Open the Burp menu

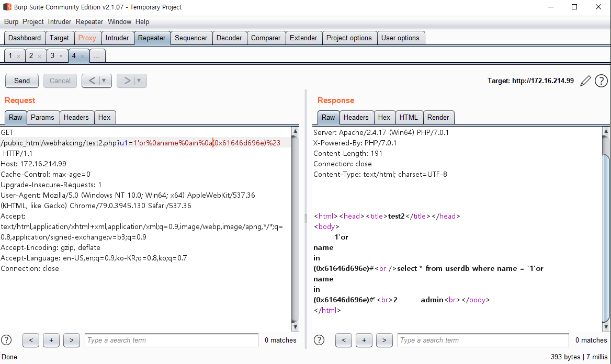click(12, 22)
